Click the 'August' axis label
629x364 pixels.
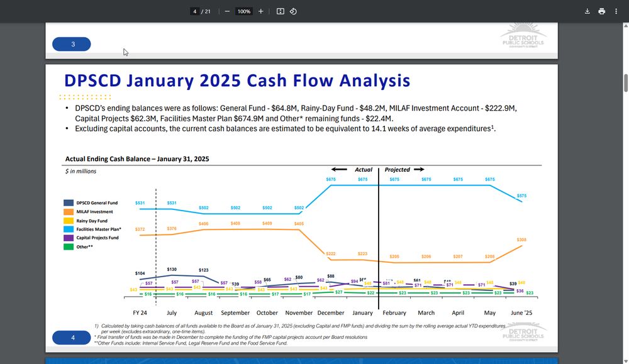203,312
